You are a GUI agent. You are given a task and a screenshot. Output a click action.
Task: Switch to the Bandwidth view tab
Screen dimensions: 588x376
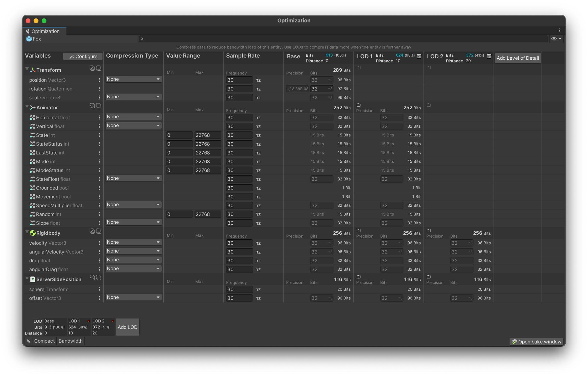click(70, 341)
